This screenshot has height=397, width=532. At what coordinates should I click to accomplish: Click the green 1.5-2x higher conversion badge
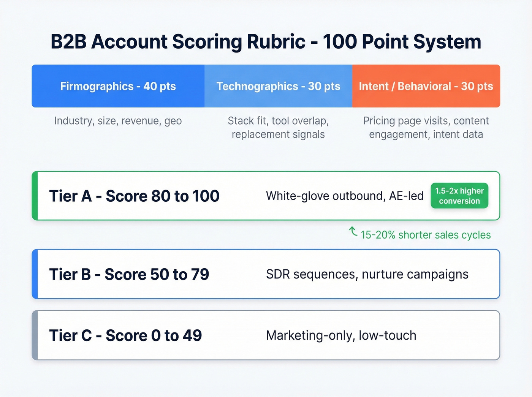[x=459, y=195]
